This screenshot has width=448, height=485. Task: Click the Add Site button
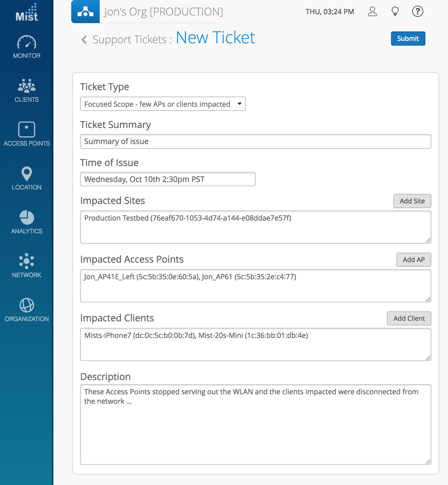pyautogui.click(x=412, y=201)
